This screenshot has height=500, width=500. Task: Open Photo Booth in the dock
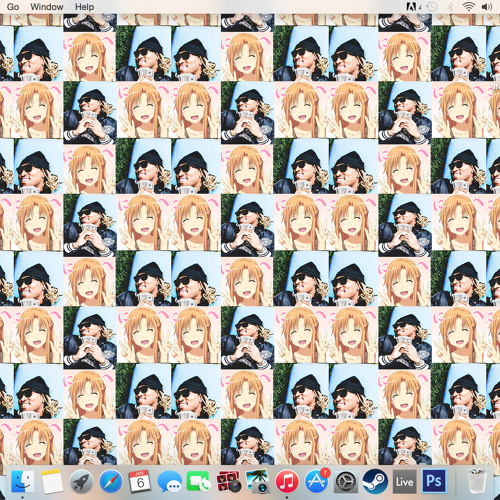pos(228,482)
